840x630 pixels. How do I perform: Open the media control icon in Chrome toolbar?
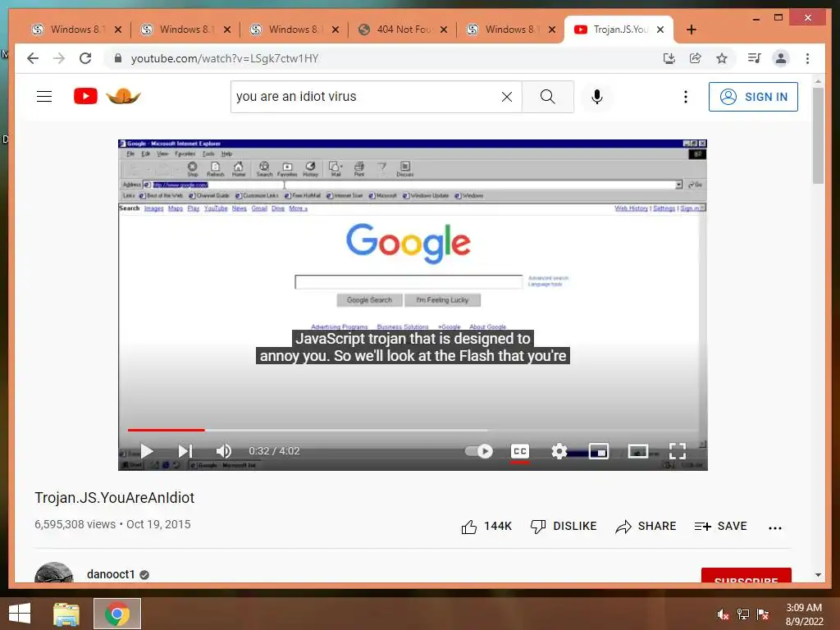[x=755, y=58]
